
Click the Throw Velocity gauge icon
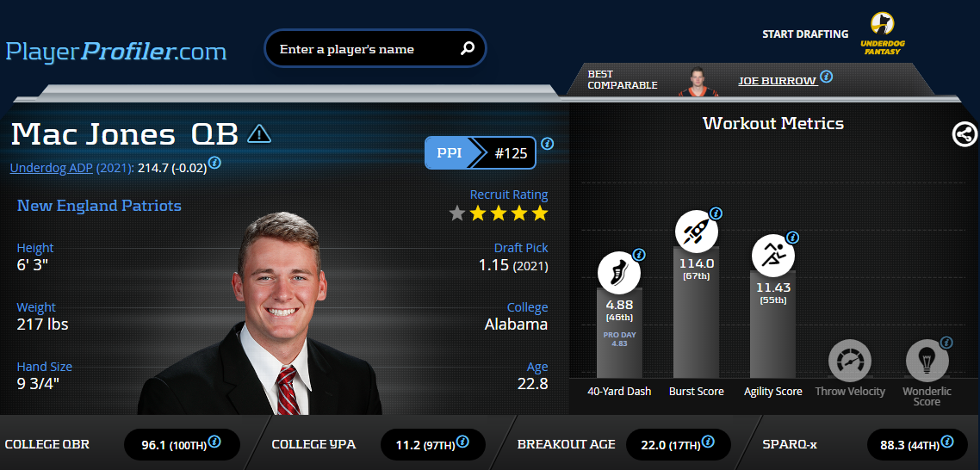(850, 360)
